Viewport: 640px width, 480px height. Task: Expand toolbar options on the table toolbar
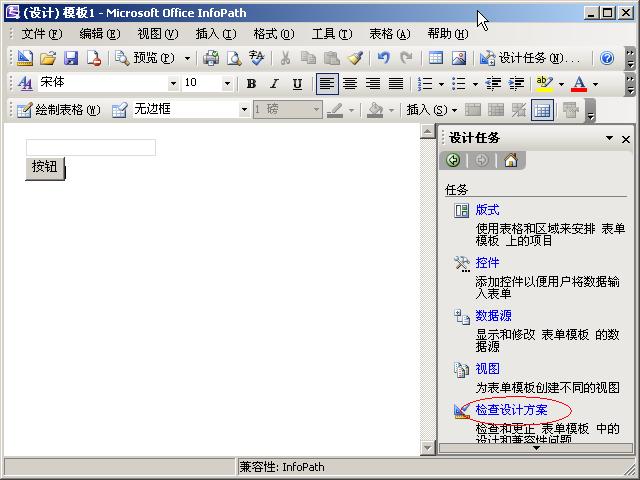pos(590,111)
